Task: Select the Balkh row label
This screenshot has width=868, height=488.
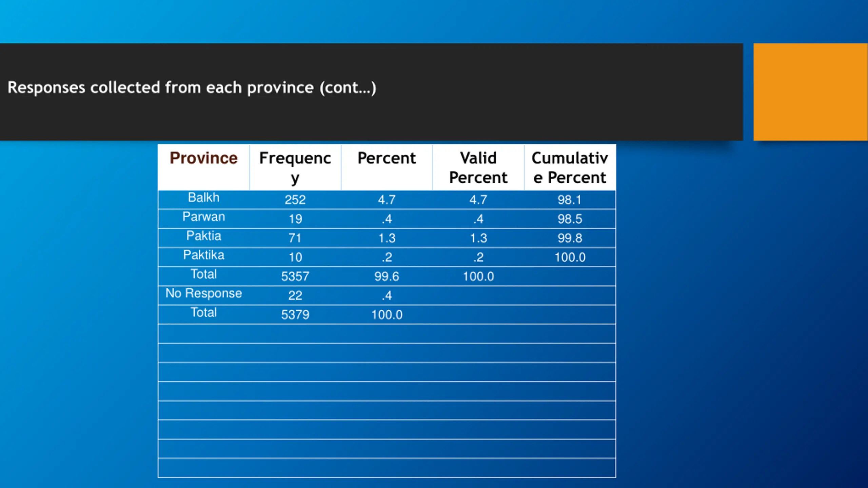Action: [204, 197]
